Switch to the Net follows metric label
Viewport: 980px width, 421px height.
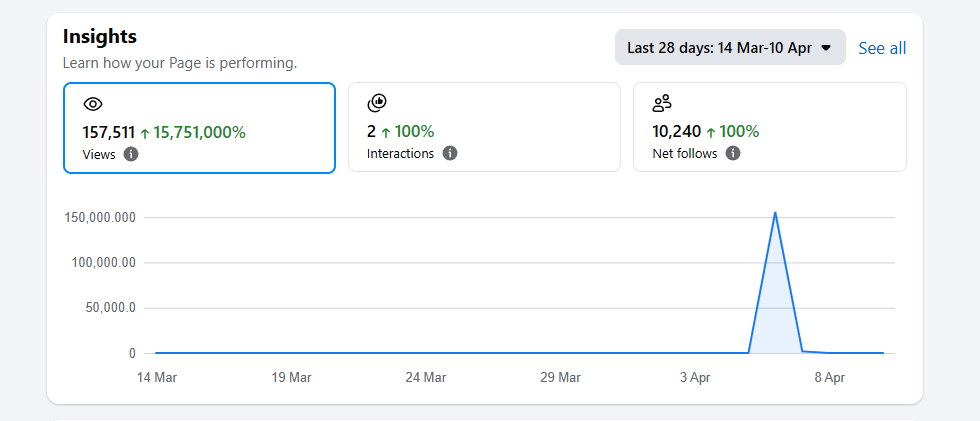point(685,153)
